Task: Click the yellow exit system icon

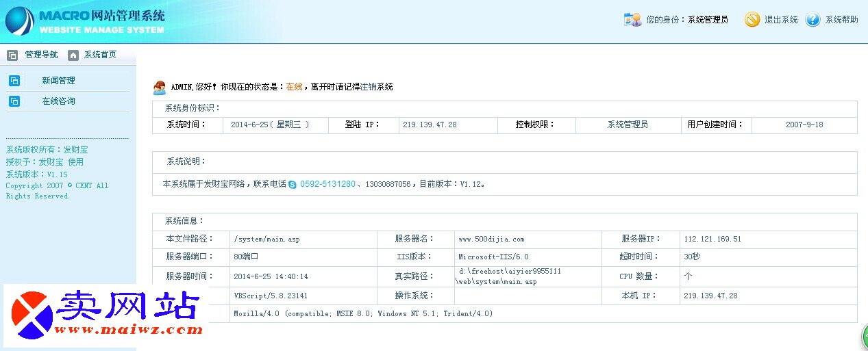Action: pos(752,20)
